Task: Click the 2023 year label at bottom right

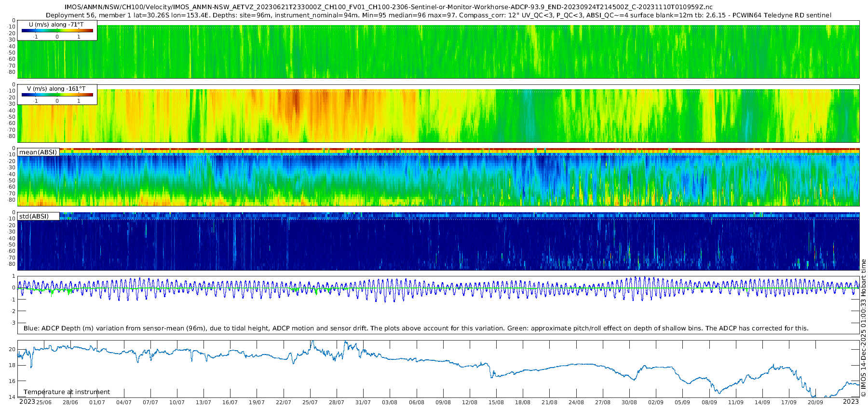Action: [851, 402]
